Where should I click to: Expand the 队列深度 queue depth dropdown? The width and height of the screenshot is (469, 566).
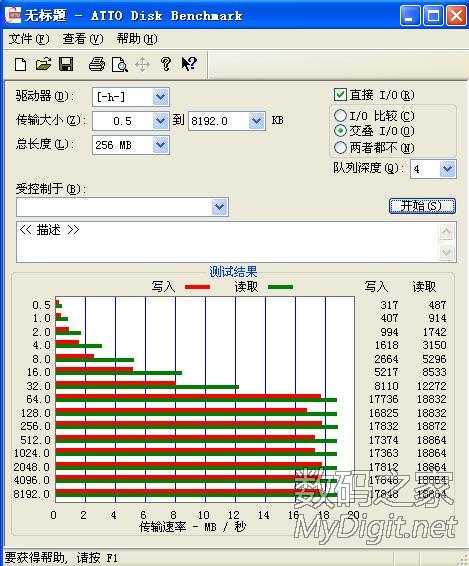448,169
